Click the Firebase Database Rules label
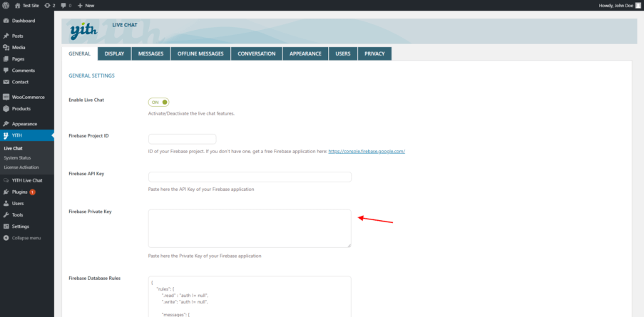Screen dimensions: 644x317 click(94, 278)
